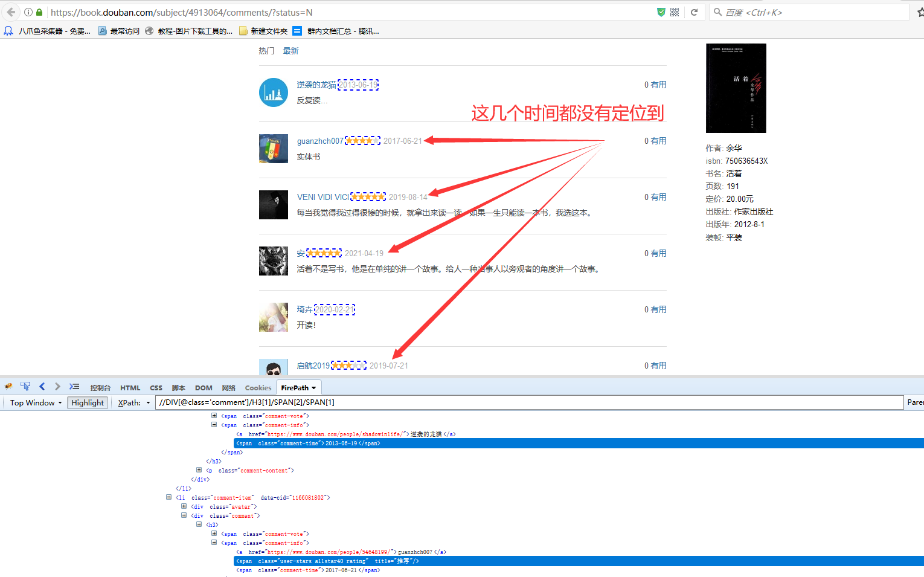Open the Top Window dropdown
The width and height of the screenshot is (924, 577).
click(36, 403)
